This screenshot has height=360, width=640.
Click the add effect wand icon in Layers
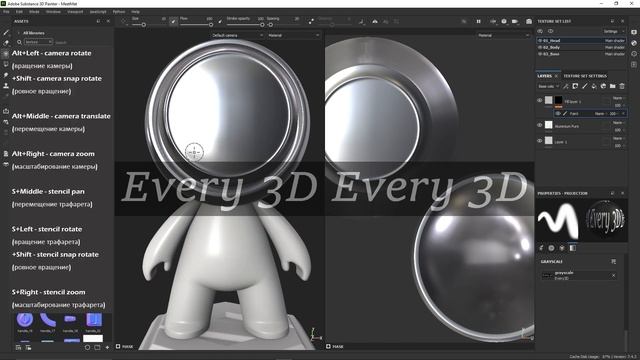click(566, 86)
